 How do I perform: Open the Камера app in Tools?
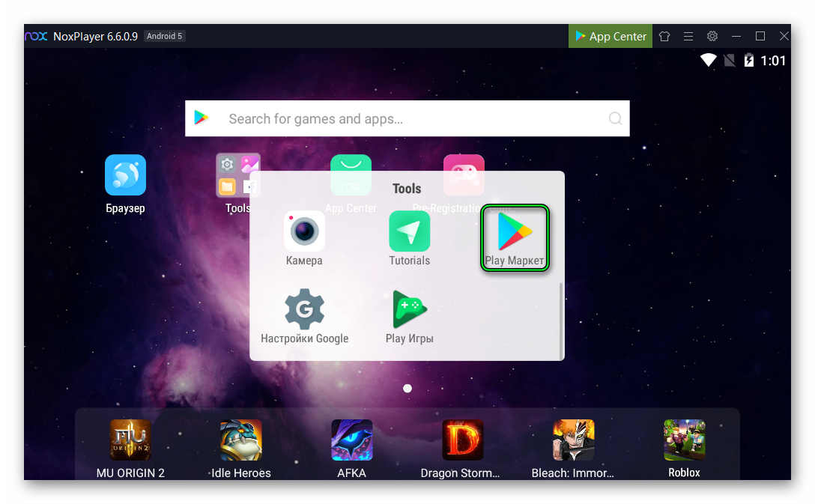coord(304,231)
